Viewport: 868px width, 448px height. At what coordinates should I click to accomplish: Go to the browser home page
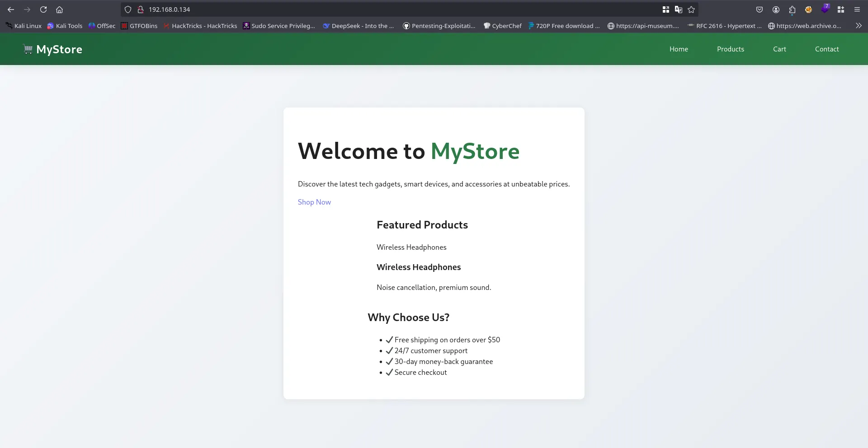point(59,9)
